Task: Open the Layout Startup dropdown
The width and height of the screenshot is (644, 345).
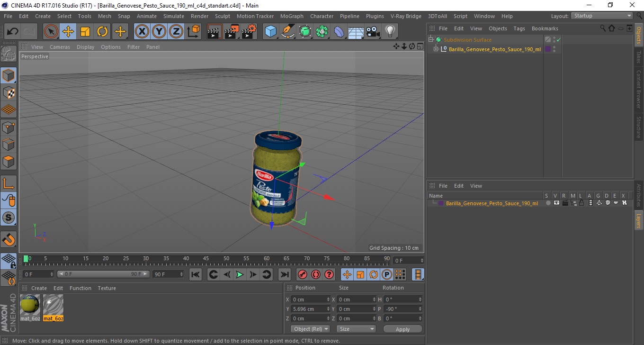Action: 602,16
